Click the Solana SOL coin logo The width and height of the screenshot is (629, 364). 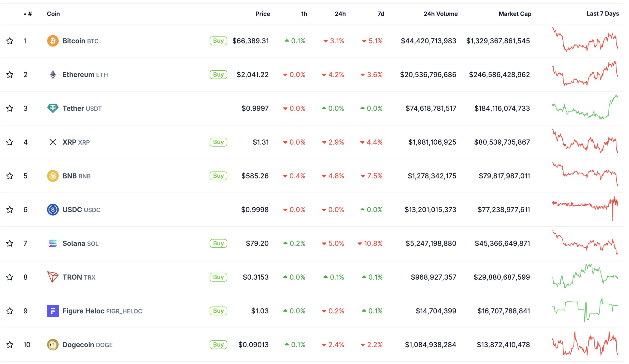pos(53,243)
